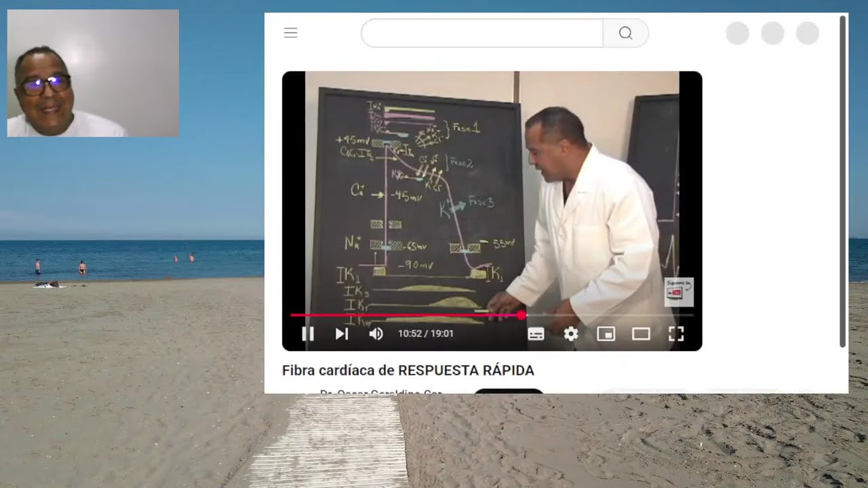Open video settings gear
This screenshot has width=868, height=488.
[571, 333]
